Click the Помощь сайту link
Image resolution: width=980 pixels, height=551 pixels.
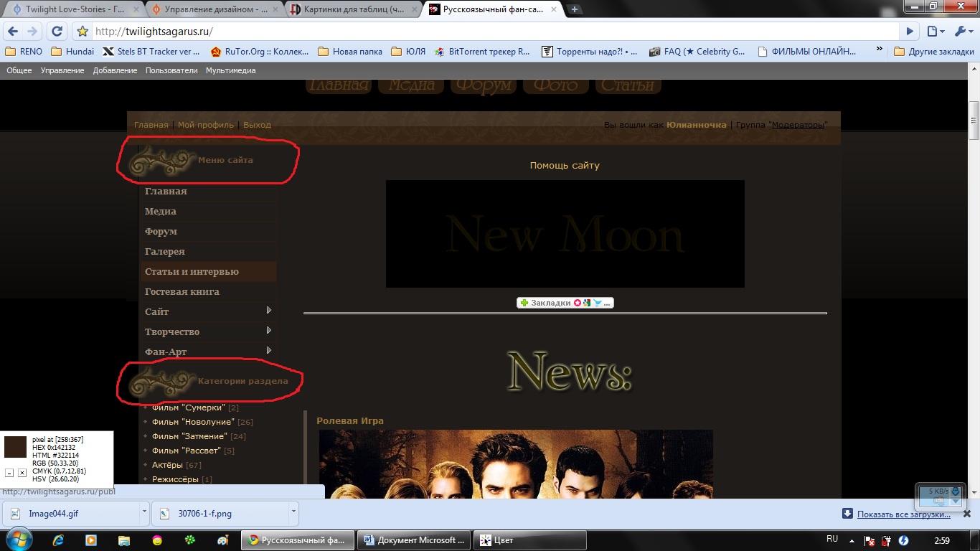(x=565, y=166)
